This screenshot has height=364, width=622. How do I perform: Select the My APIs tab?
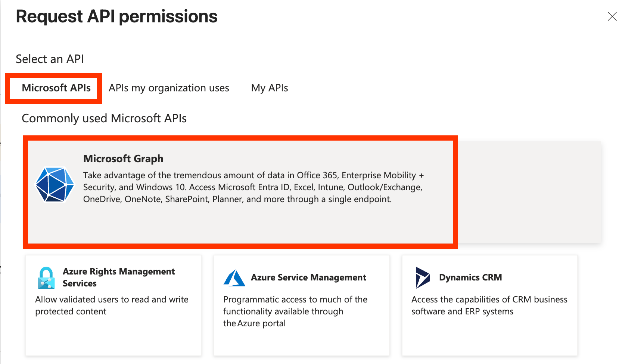pyautogui.click(x=270, y=88)
